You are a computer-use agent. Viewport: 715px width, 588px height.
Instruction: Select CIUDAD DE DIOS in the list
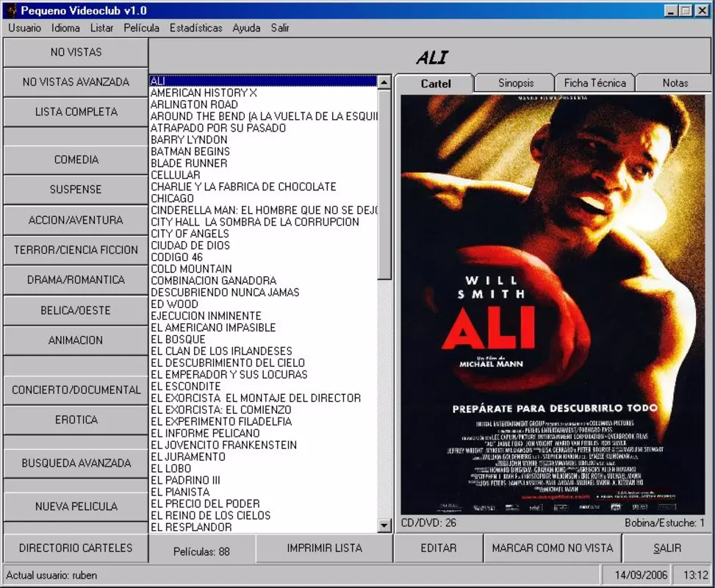(263, 245)
